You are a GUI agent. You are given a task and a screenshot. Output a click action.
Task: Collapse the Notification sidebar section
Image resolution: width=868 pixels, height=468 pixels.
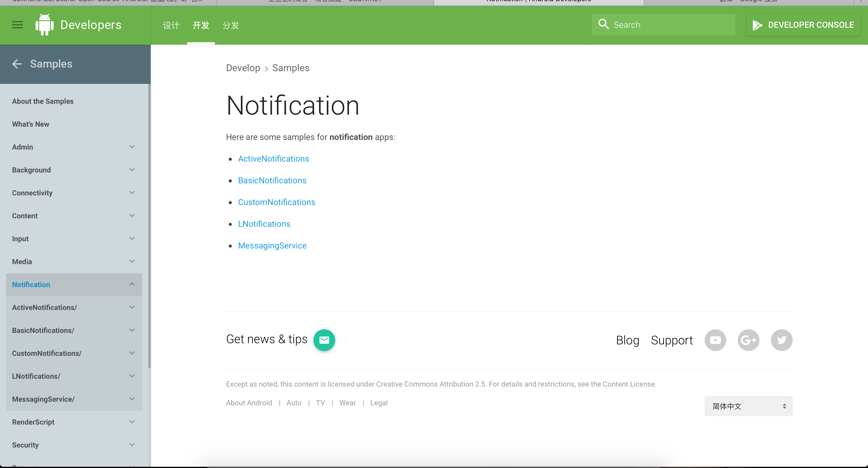pyautogui.click(x=132, y=284)
